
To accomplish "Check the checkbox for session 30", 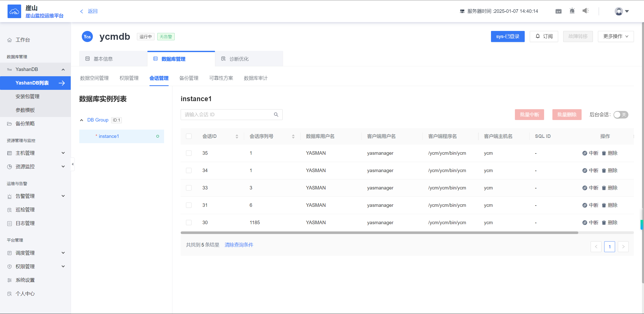I will pyautogui.click(x=189, y=222).
